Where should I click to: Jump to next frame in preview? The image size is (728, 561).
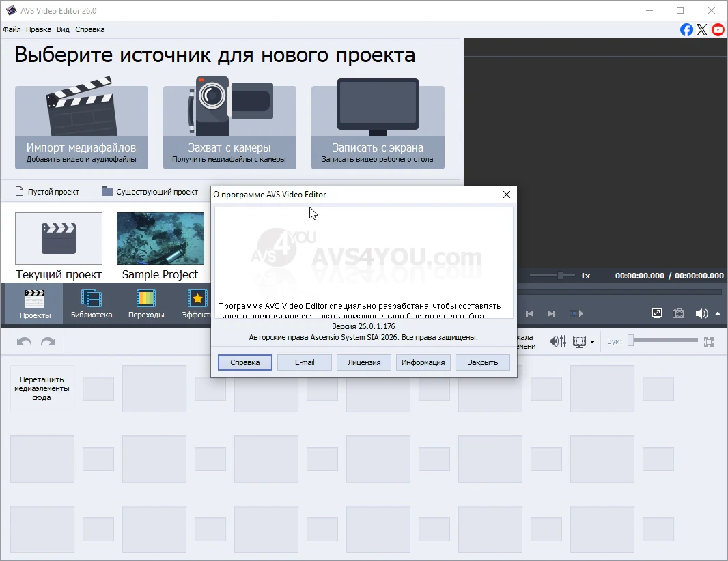(551, 314)
